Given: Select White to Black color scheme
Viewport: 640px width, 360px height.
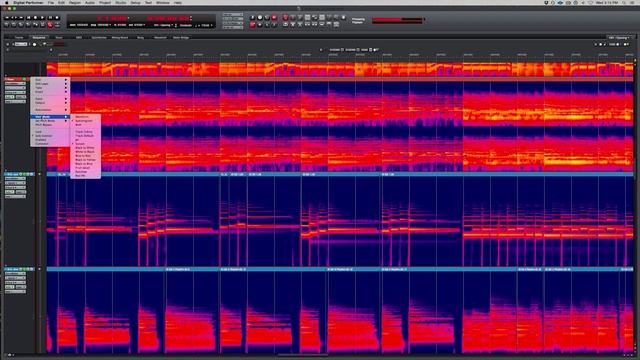Looking at the screenshot, I should (x=85, y=152).
